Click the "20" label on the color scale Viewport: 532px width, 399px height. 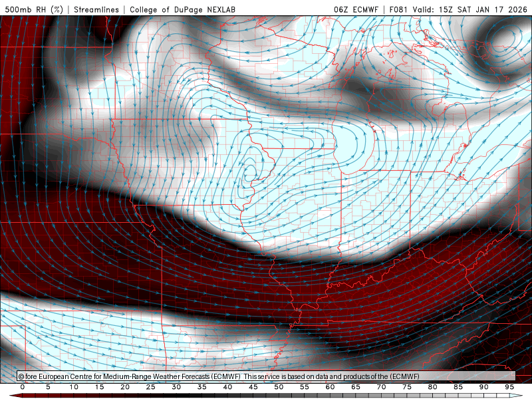125,387
